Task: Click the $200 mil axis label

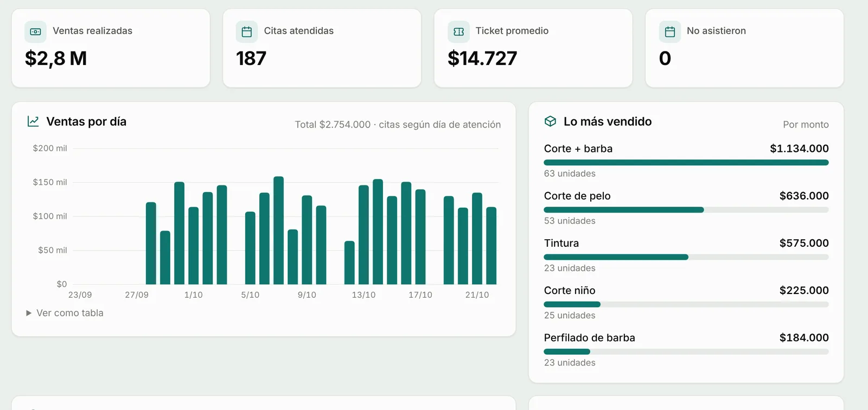Action: [x=50, y=148]
